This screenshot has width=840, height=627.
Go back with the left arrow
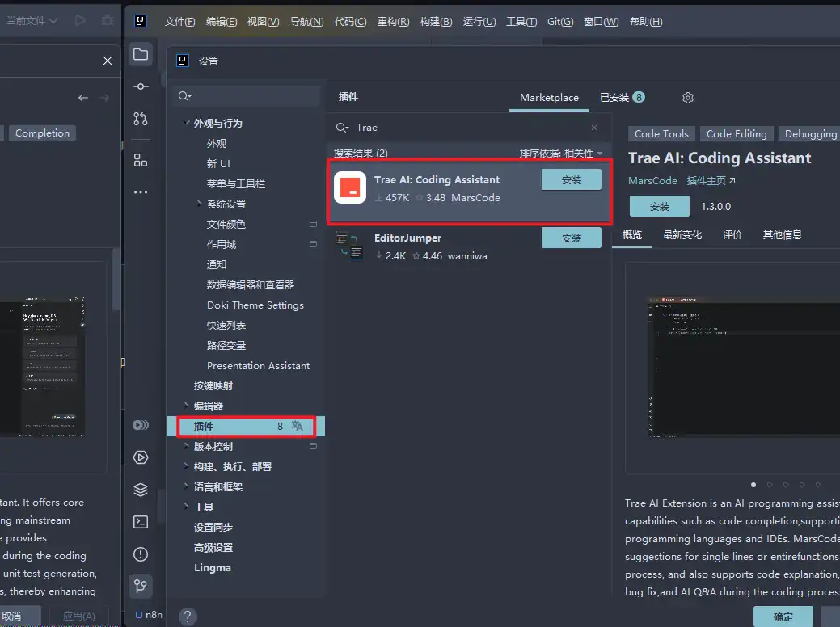tap(83, 98)
